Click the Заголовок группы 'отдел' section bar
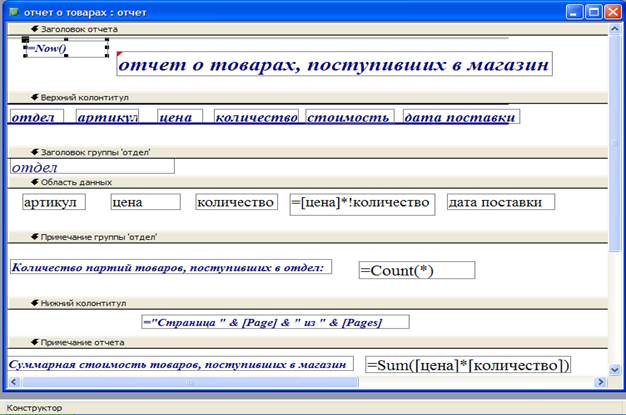626x415 pixels. pyautogui.click(x=307, y=152)
